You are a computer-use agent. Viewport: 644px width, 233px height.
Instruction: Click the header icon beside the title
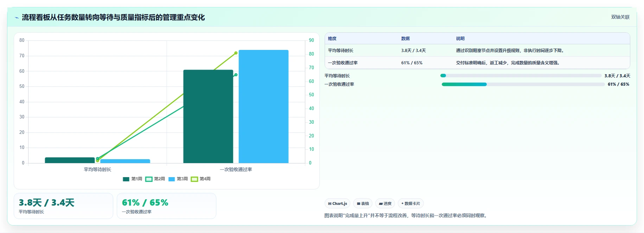pyautogui.click(x=17, y=18)
